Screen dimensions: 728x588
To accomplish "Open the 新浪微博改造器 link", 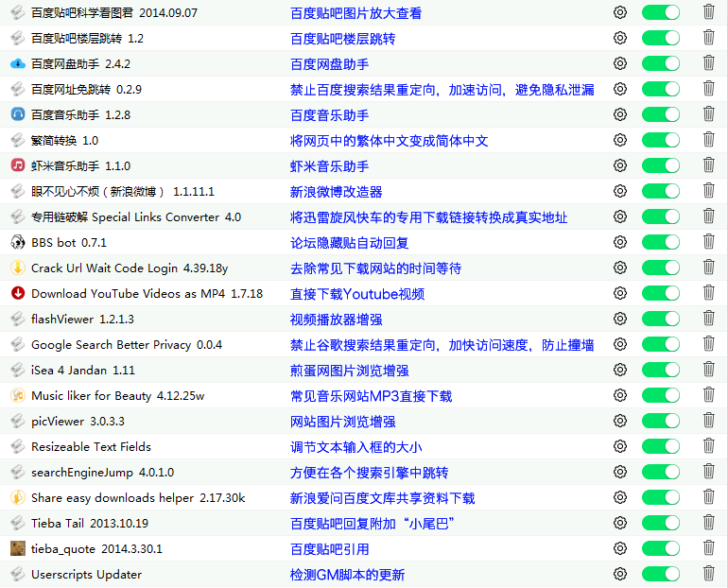I will click(x=337, y=192).
